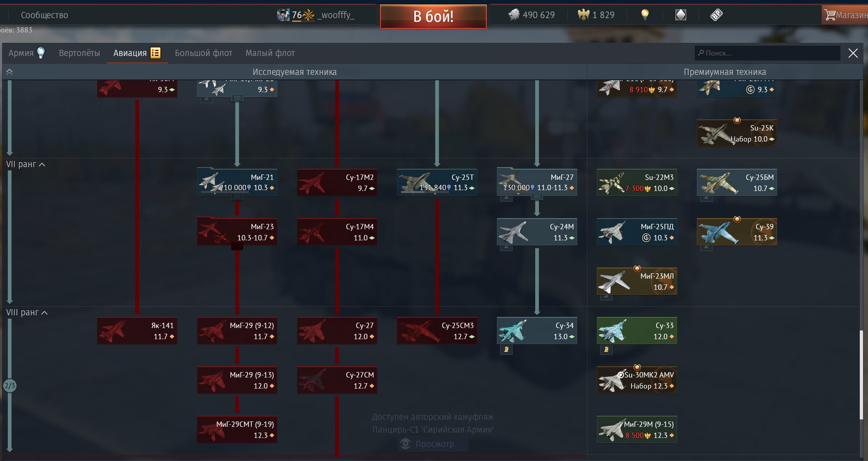The image size is (868, 461).
Task: Switch to the Большой флот tab
Action: [204, 53]
